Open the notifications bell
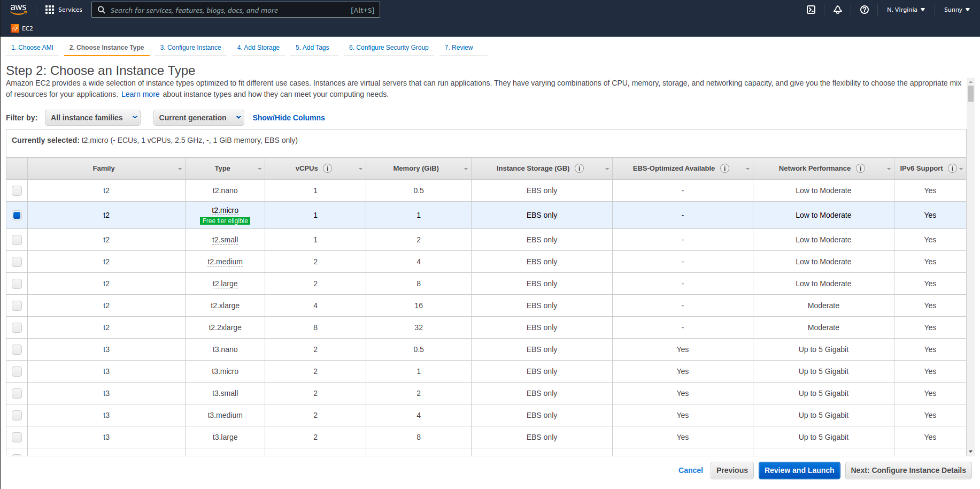Viewport: 980px width, 489px height. [838, 10]
